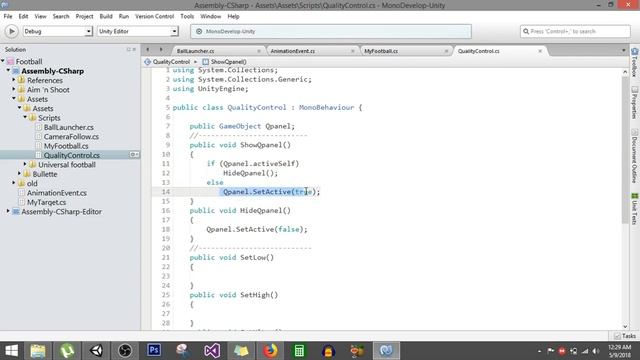Open Photoshop from the taskbar
The image size is (640, 360).
pos(154,351)
